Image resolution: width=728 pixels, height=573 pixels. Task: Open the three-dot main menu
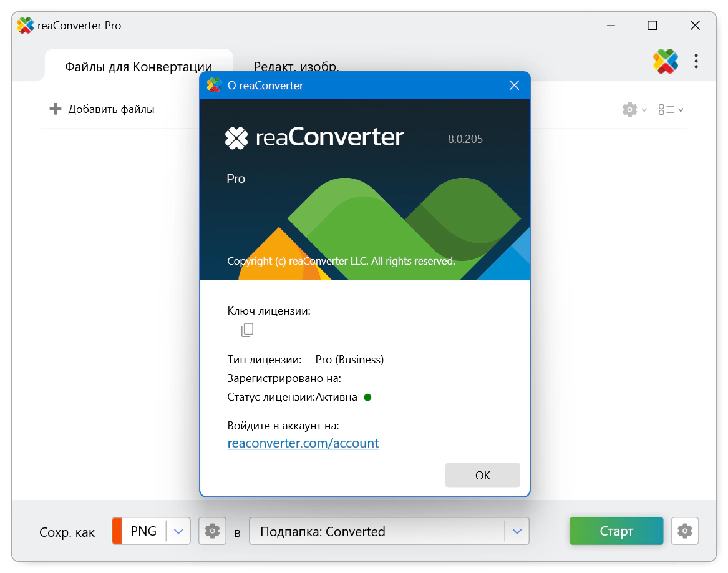pyautogui.click(x=696, y=61)
